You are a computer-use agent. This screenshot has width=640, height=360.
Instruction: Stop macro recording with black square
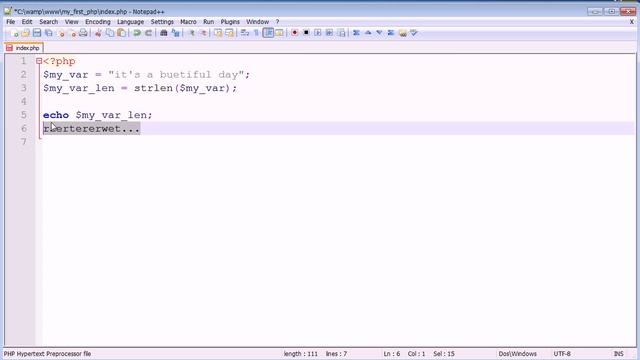pos(306,33)
